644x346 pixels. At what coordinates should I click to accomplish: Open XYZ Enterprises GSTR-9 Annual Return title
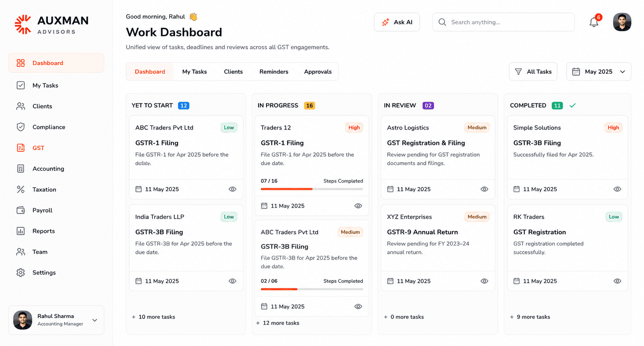422,232
